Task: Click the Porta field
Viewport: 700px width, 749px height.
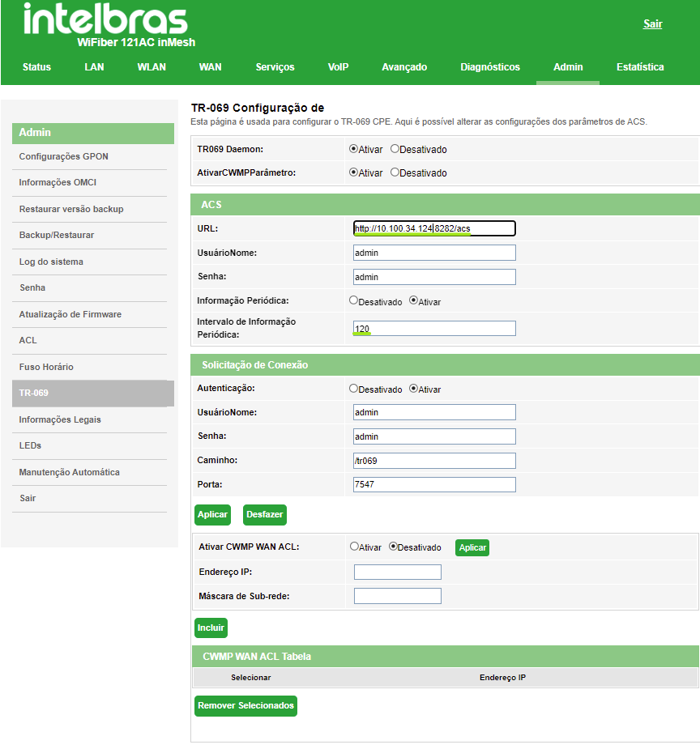Action: pyautogui.click(x=434, y=484)
